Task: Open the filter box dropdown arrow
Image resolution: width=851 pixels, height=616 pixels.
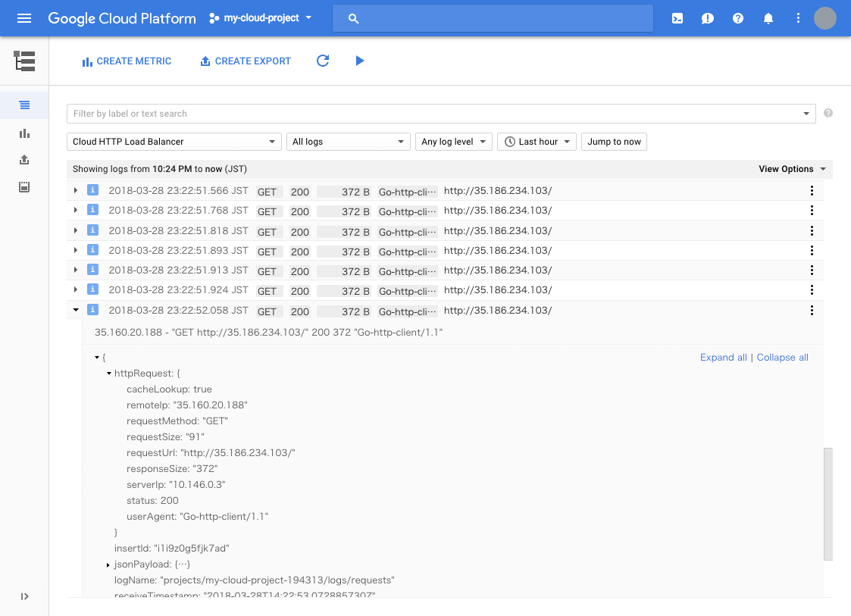Action: [x=806, y=114]
